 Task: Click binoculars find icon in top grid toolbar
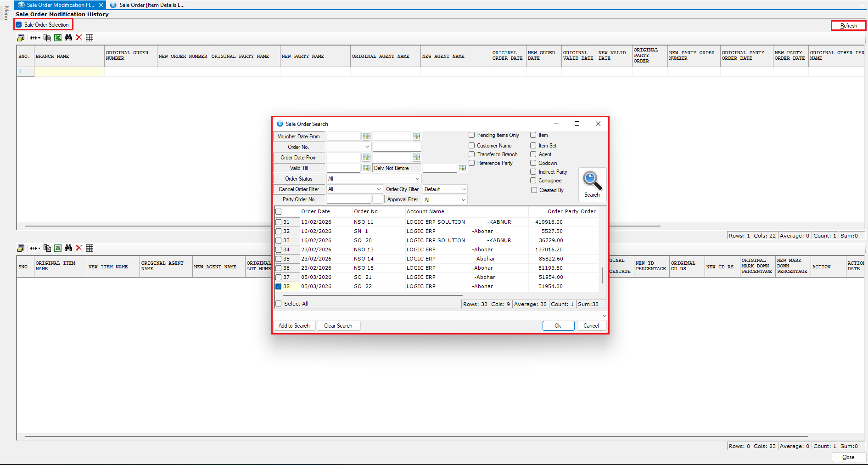[68, 38]
